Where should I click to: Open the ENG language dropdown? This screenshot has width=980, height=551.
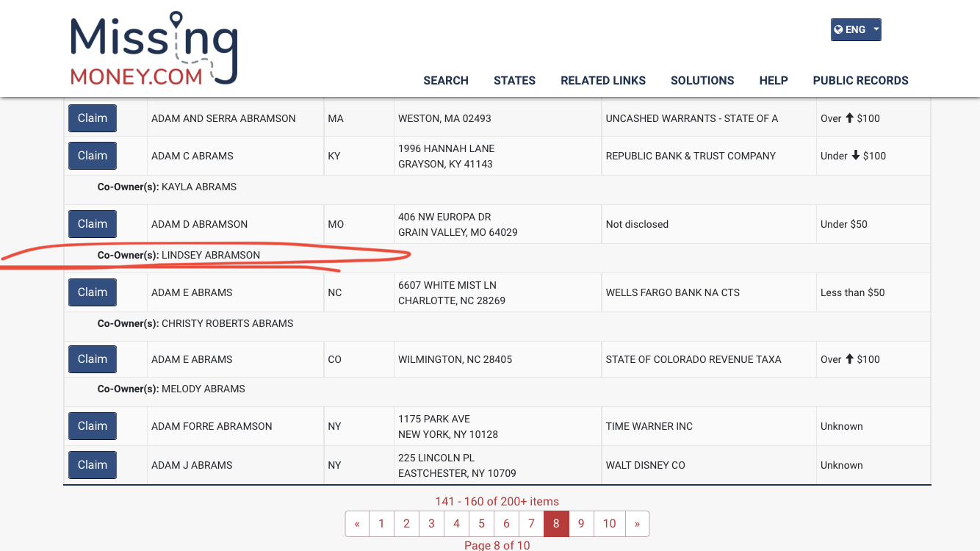[x=856, y=30]
